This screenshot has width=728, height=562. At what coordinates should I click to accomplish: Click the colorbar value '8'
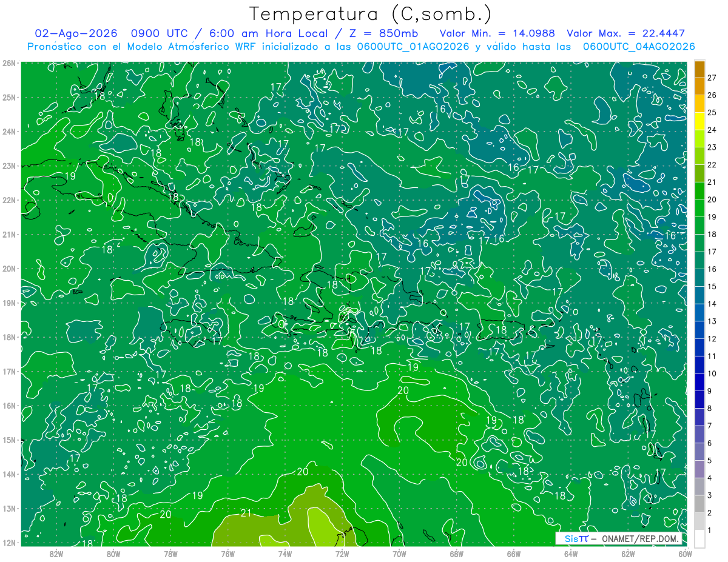[710, 408]
